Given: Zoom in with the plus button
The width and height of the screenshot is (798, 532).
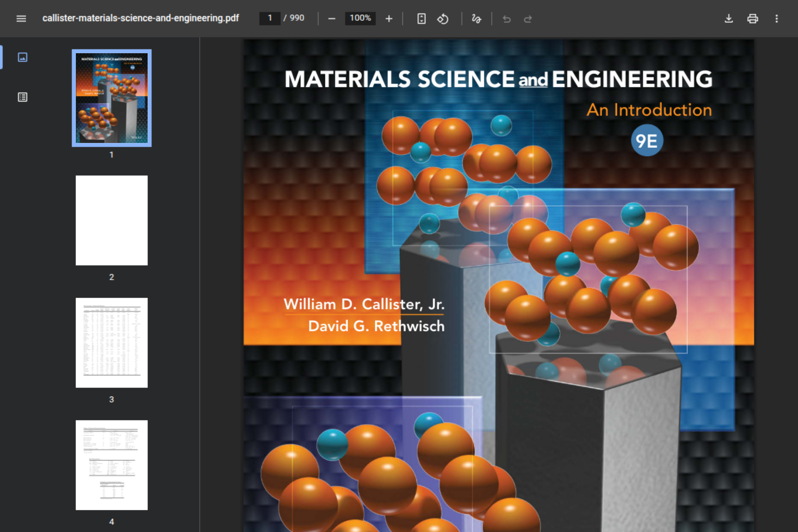Looking at the screenshot, I should tap(389, 19).
